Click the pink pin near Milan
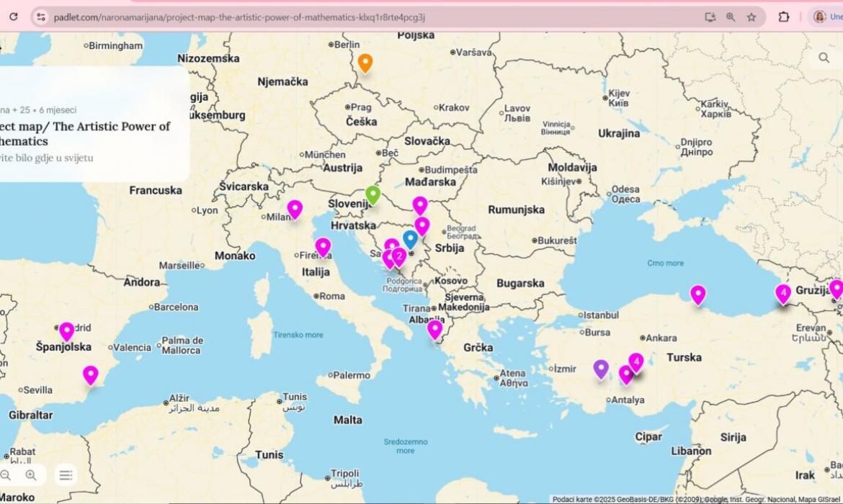 tap(295, 209)
